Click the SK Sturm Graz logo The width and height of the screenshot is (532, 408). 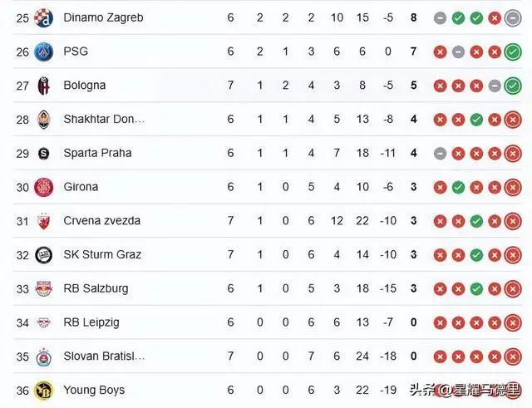pos(44,255)
